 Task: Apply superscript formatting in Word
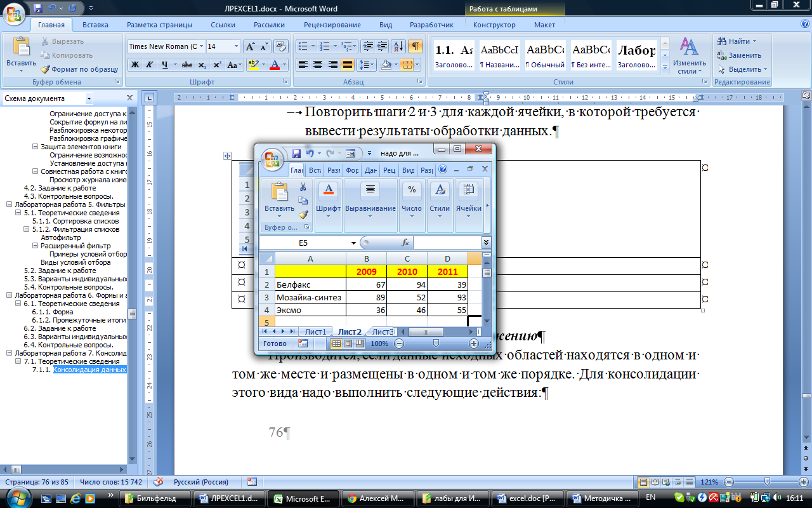pos(217,65)
